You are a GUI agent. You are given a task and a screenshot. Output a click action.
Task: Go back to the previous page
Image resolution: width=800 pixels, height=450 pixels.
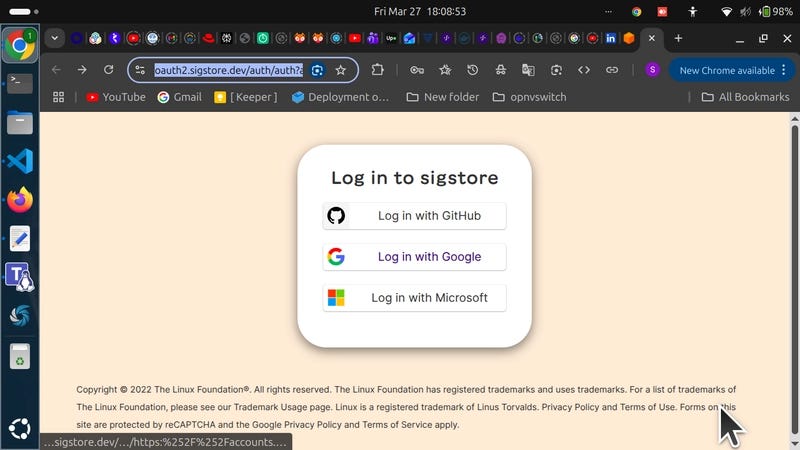(56, 70)
